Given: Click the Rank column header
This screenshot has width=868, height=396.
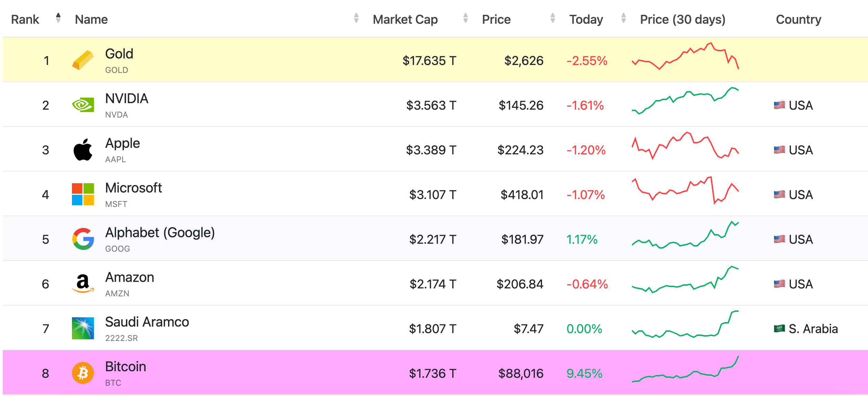Looking at the screenshot, I should pyautogui.click(x=25, y=19).
